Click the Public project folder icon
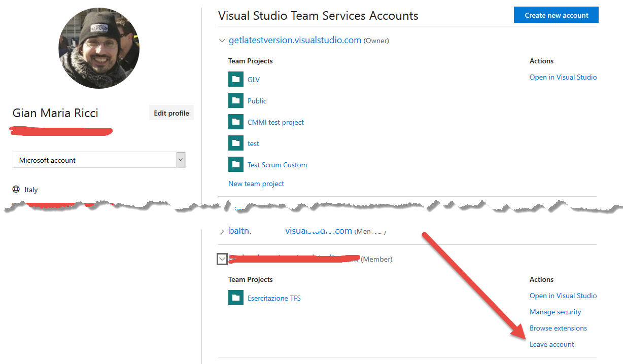The image size is (623, 364). click(236, 101)
